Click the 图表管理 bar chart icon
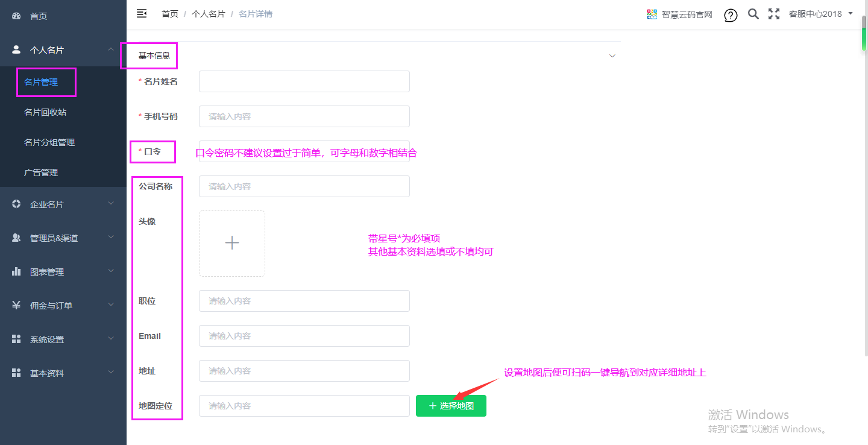The height and width of the screenshot is (445, 868). [x=16, y=272]
